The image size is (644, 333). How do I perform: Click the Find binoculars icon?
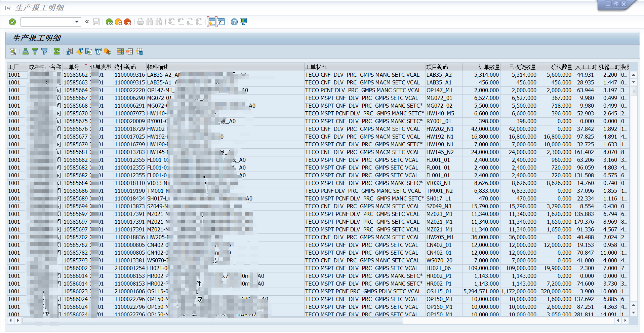tap(150, 22)
